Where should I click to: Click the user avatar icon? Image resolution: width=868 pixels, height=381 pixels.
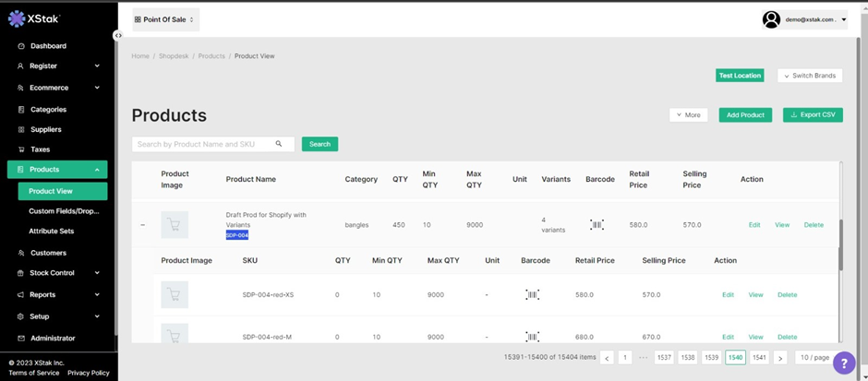(x=771, y=19)
